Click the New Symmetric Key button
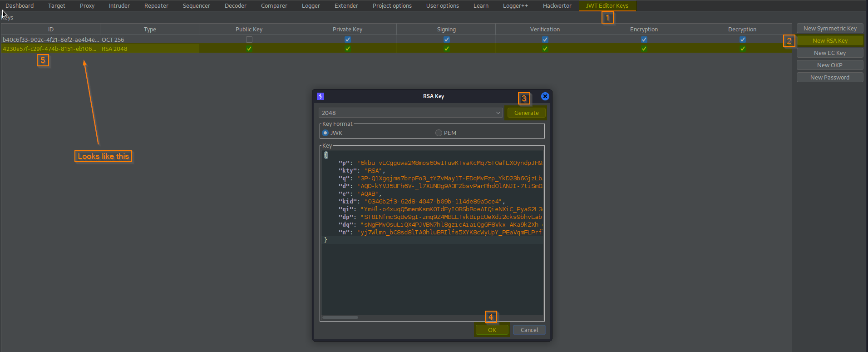The image size is (868, 352). point(830,28)
